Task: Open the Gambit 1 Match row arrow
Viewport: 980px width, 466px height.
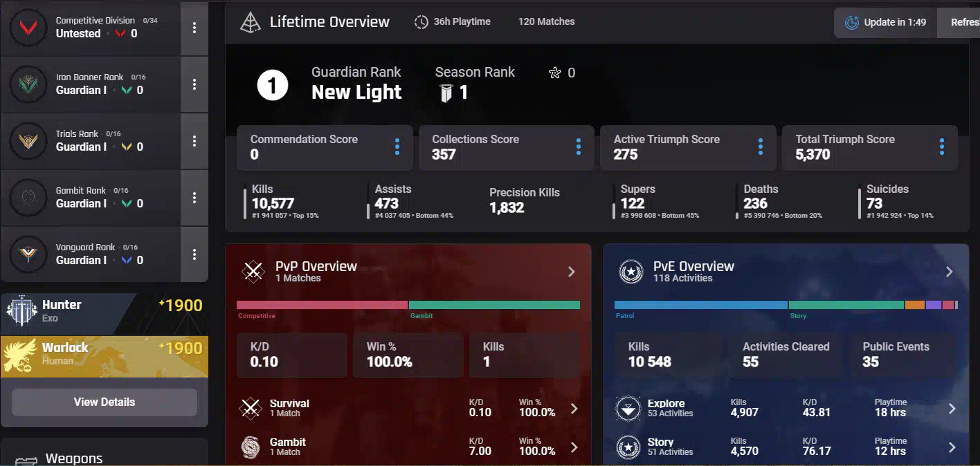Action: pos(574,447)
